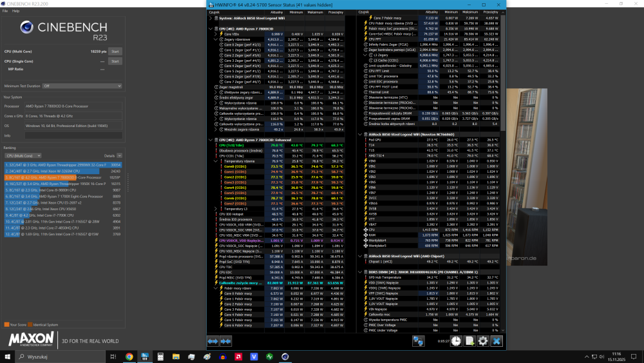This screenshot has width=644, height=363.
Task: Click the Details dropdown arrow in Ranking
Action: pos(118,155)
